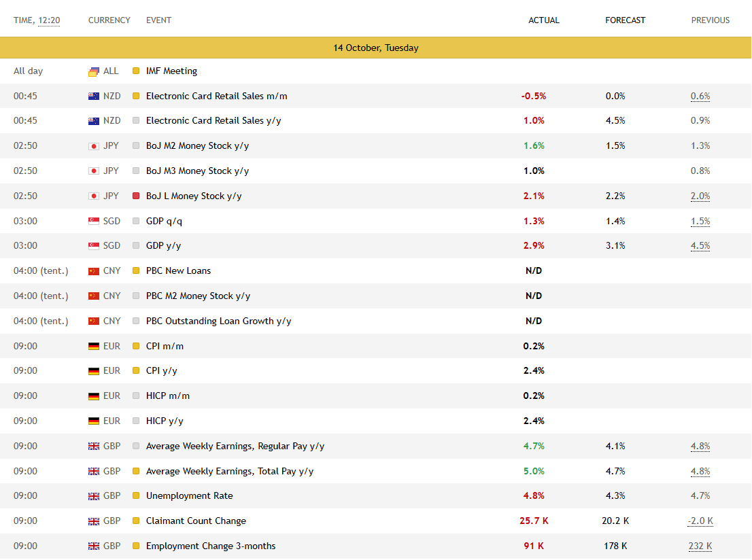Click UK flag in the Unemployment Rate row
This screenshot has width=752, height=560.
pyautogui.click(x=94, y=496)
